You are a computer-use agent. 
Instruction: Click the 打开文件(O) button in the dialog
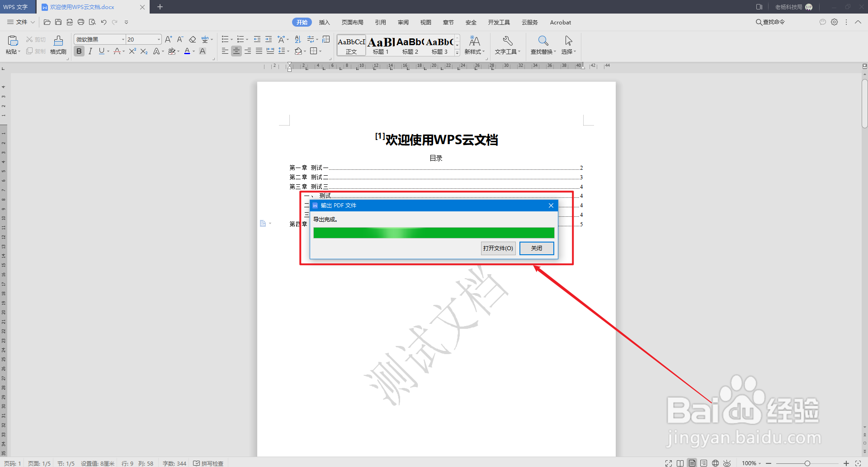[x=498, y=248]
